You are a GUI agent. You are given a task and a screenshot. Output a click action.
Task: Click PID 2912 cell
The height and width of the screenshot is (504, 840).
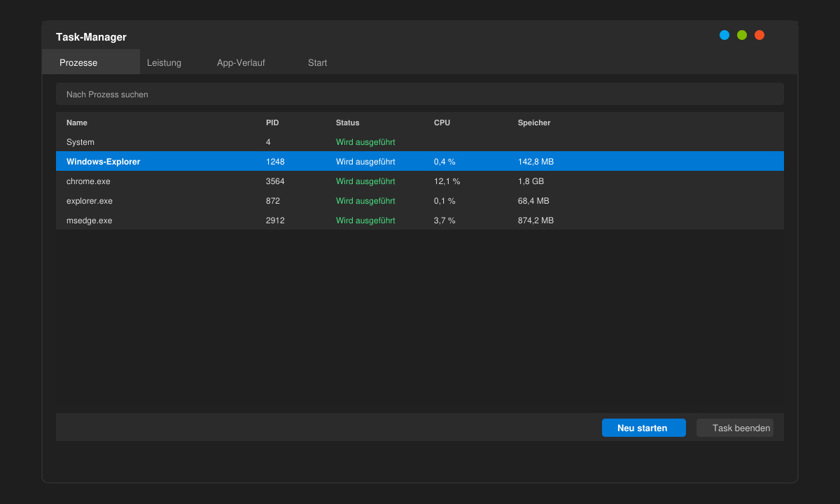tap(275, 220)
